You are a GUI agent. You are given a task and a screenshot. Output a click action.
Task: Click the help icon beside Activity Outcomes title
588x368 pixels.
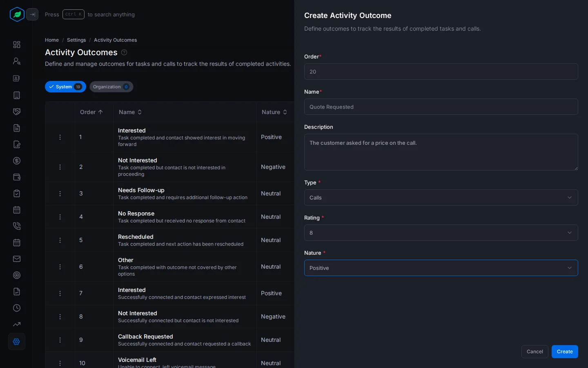click(x=124, y=52)
